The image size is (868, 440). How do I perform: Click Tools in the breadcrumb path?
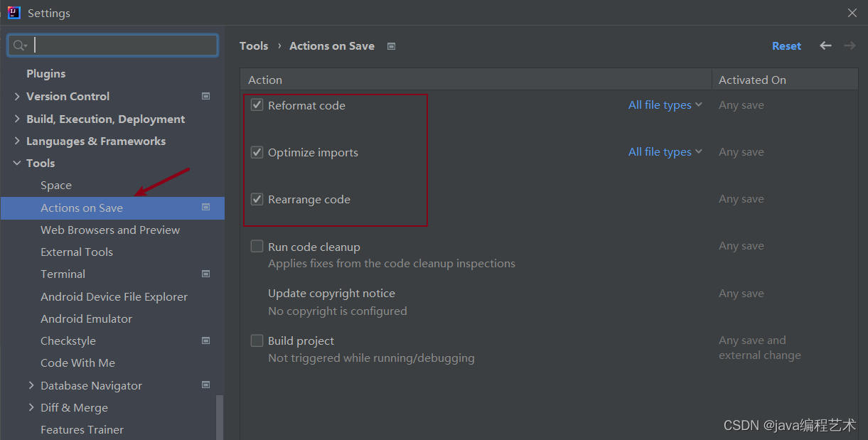254,45
